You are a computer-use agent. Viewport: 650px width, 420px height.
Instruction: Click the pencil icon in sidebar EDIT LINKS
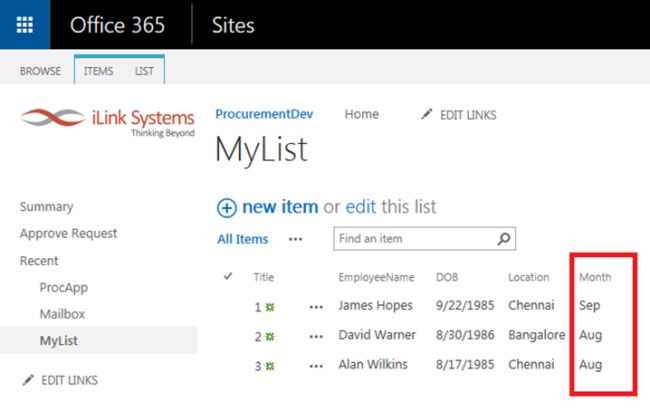coord(27,380)
